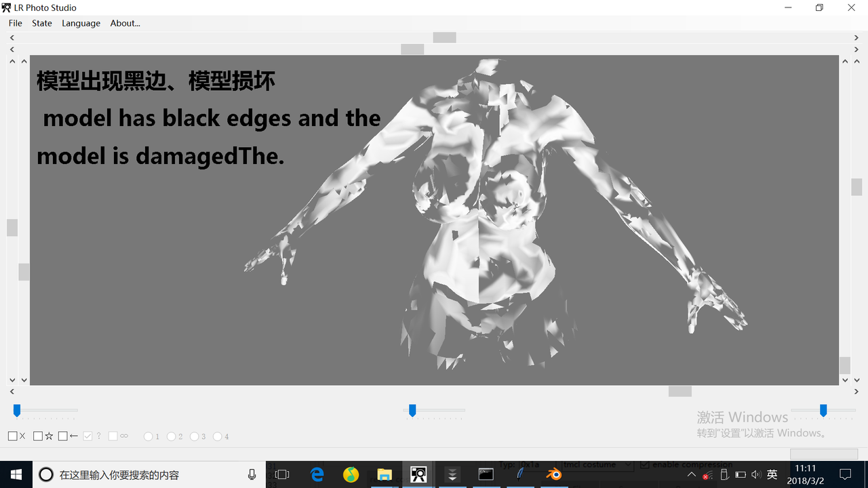The image size is (868, 488).
Task: Click the outer right vertical scrollbar thumb
Action: pyautogui.click(x=856, y=186)
